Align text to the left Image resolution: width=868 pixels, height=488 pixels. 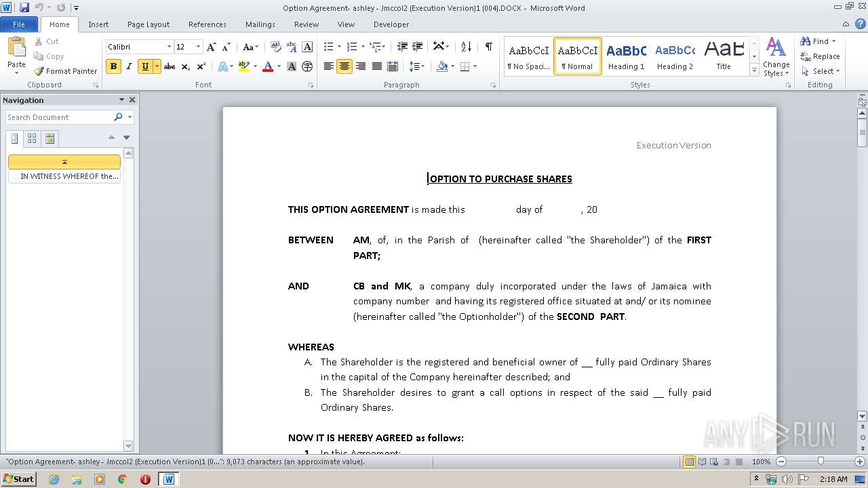[329, 66]
